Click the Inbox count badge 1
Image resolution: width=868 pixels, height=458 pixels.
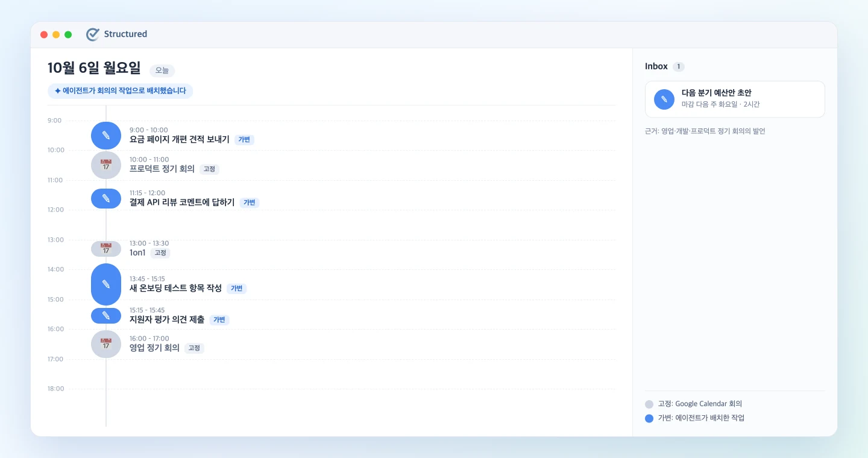679,67
